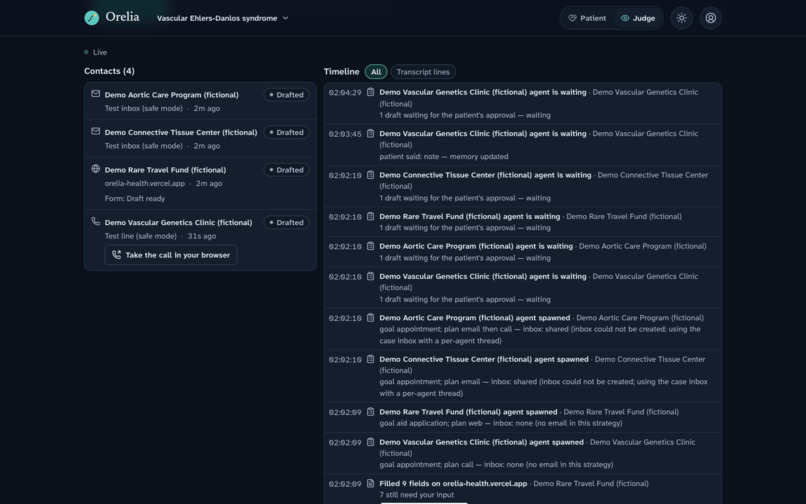
Task: Click the phone icon in the Take the call button
Action: click(x=117, y=255)
